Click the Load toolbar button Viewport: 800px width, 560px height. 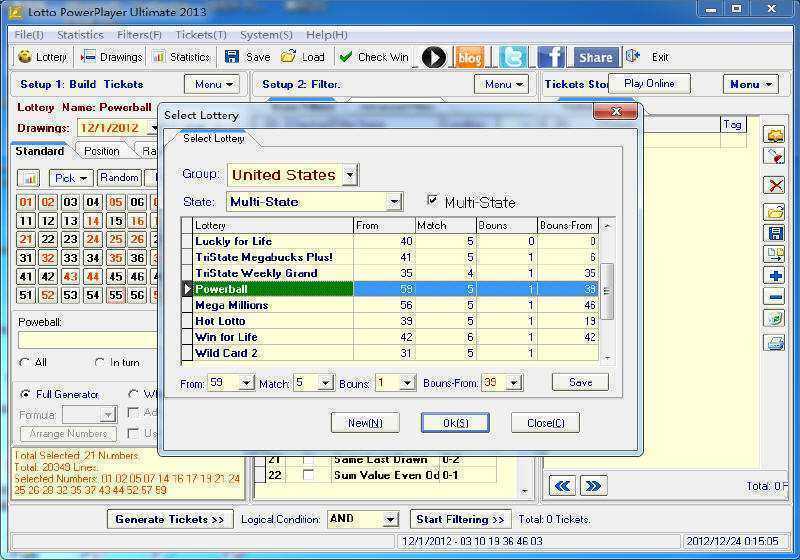coord(303,57)
